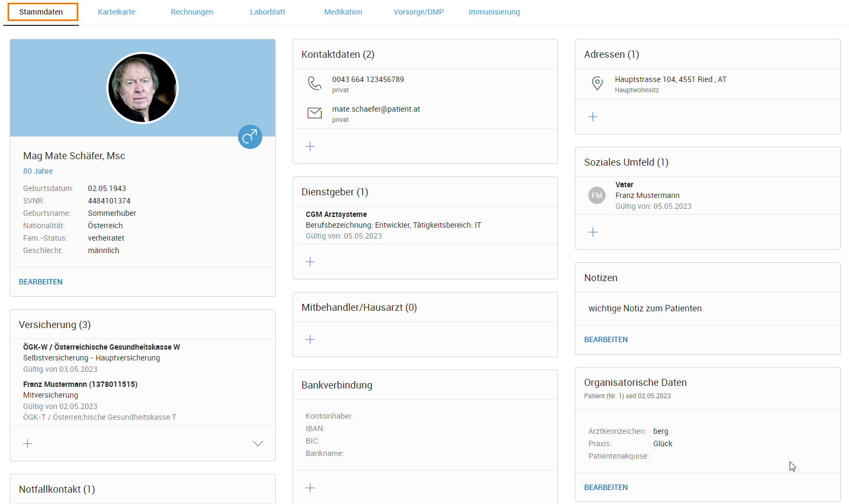Click the male gender symbol icon
849x504 pixels.
250,137
